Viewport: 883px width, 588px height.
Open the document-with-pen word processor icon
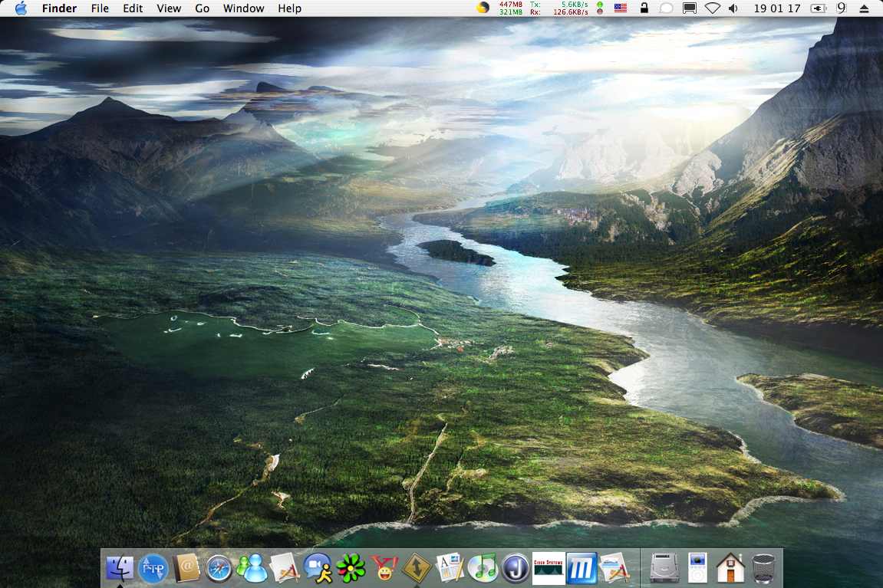coord(450,568)
